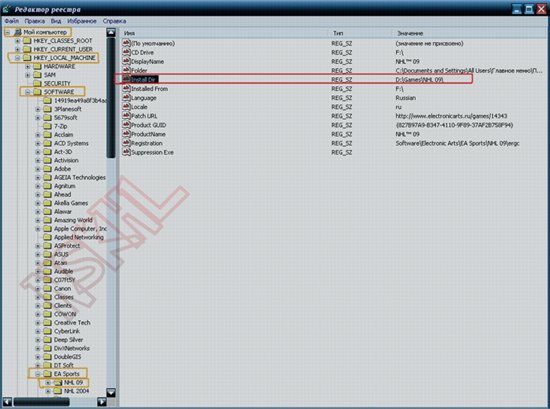This screenshot has height=409, width=550.
Task: Click the 7-Zip folder icon
Action: 47,126
